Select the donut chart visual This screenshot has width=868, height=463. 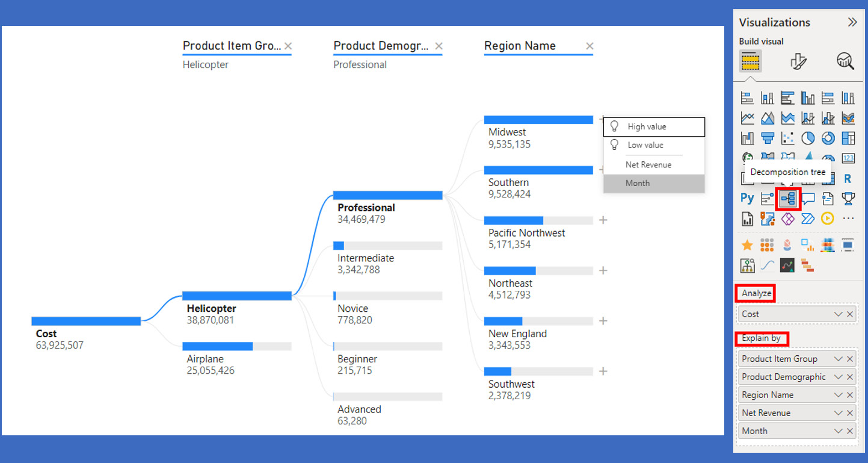pyautogui.click(x=828, y=138)
